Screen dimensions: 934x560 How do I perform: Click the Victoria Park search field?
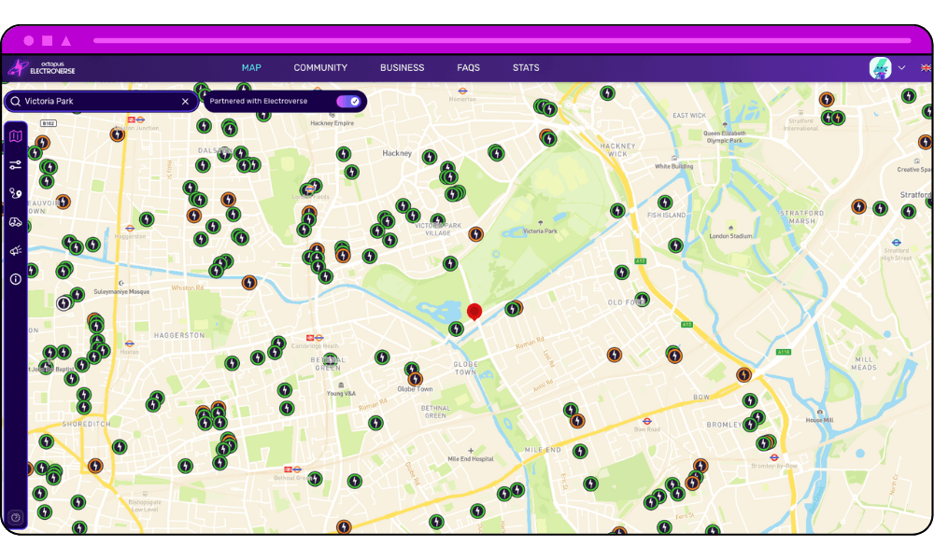pos(98,101)
